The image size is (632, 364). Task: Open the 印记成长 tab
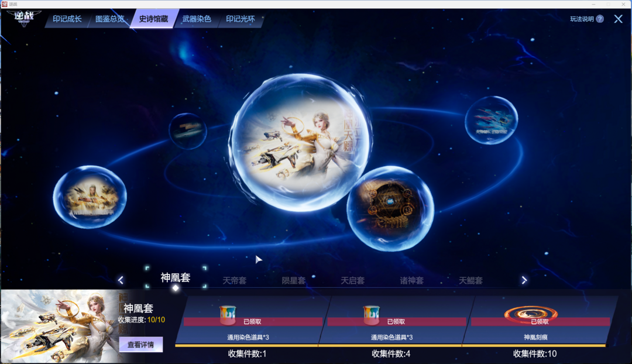point(67,19)
